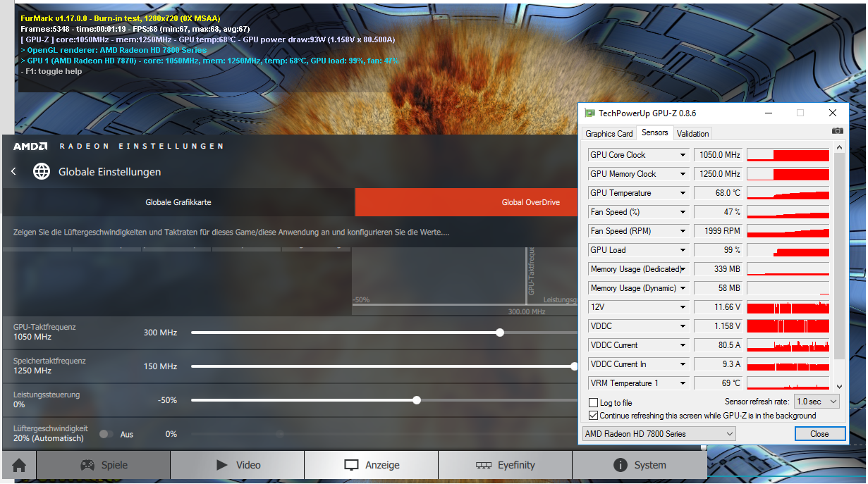Click the Speichertaktfrequenz slider handle
Screen dimensions: 868x484
(x=574, y=366)
